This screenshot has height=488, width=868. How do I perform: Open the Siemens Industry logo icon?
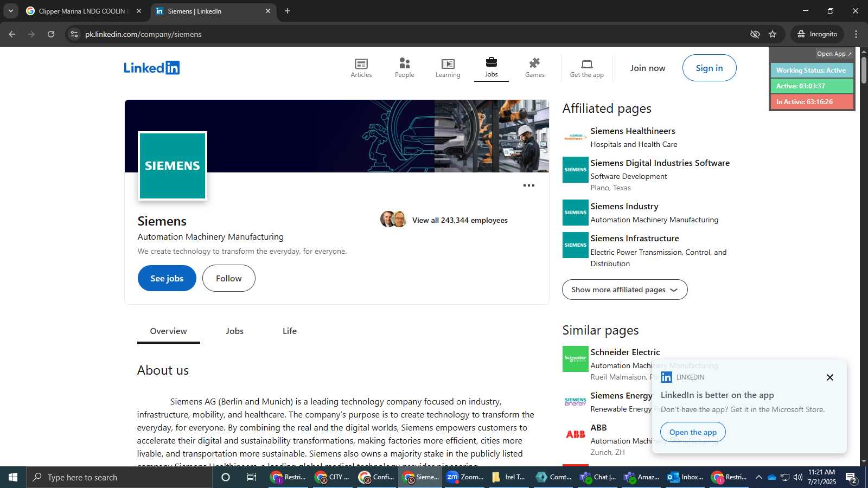[x=575, y=213]
